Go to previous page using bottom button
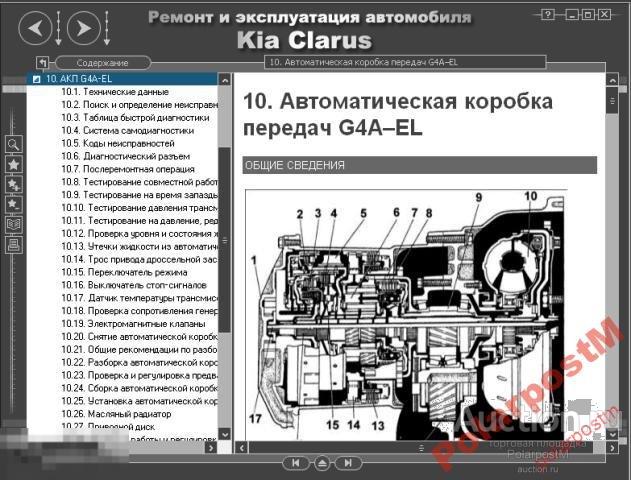The image size is (631, 480). 296,463
